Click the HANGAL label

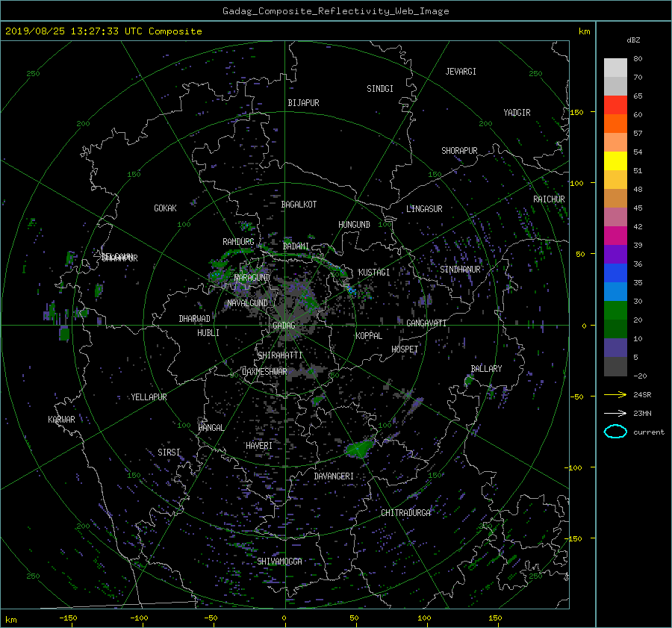coord(211,428)
